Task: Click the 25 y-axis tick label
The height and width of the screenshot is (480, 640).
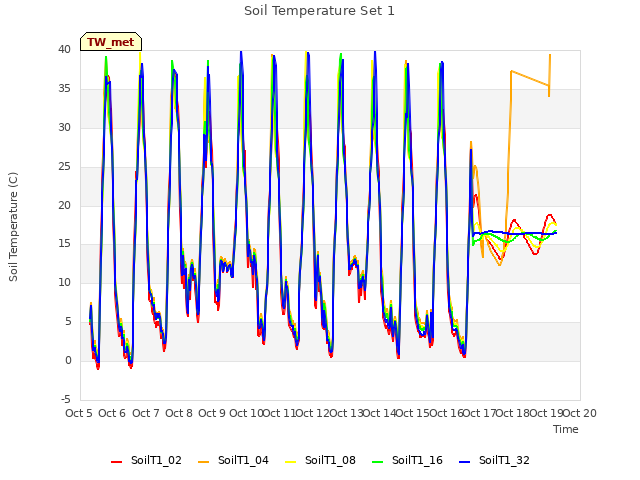Action: (x=64, y=167)
